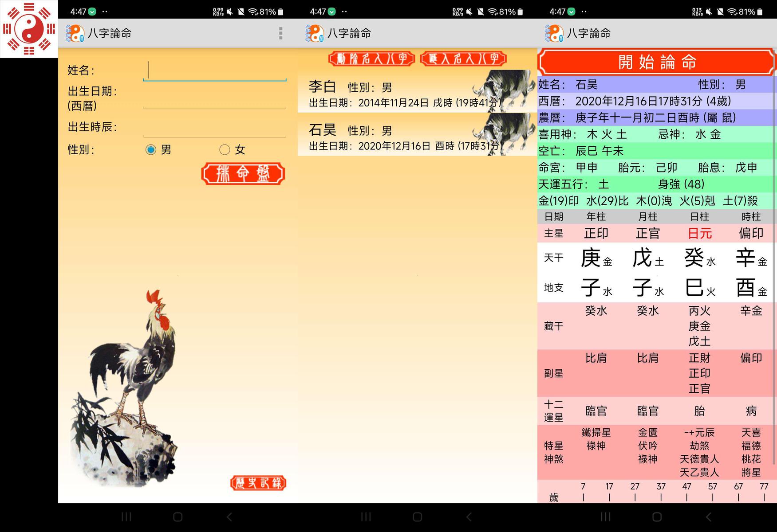
Task: Select the 女 gender radio button
Action: click(225, 150)
